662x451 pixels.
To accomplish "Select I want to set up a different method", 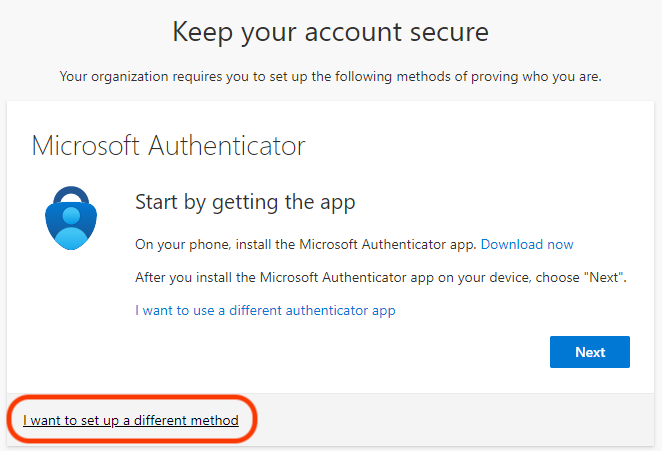I will point(131,420).
